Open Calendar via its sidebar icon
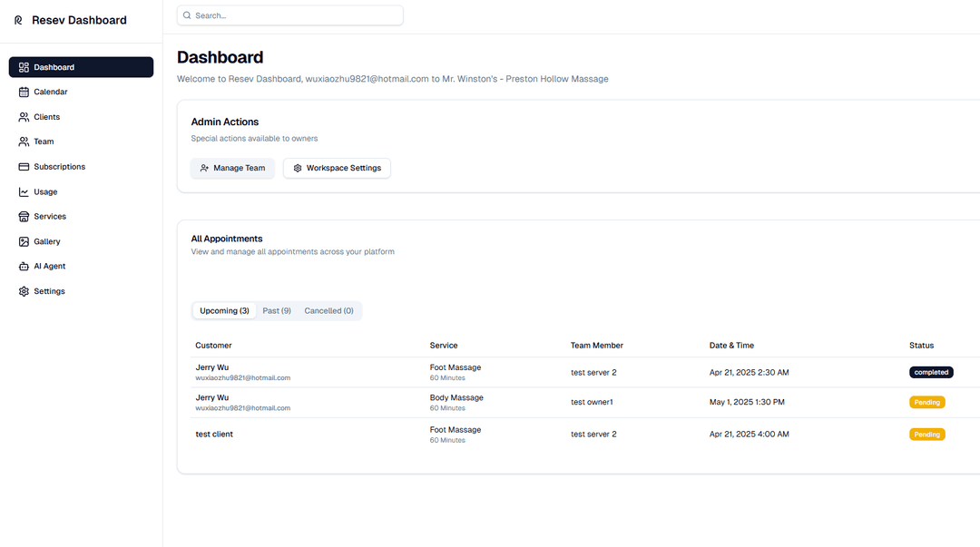 (x=24, y=92)
